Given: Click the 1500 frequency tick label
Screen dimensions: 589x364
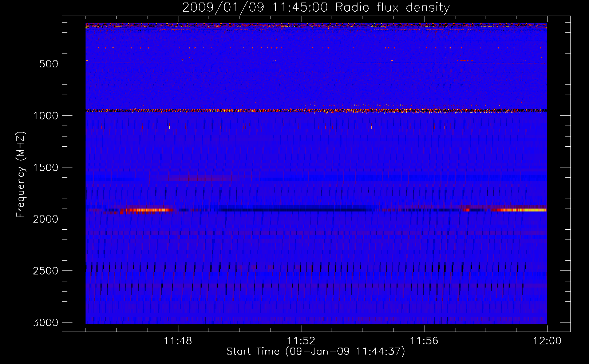Looking at the screenshot, I should point(46,167).
